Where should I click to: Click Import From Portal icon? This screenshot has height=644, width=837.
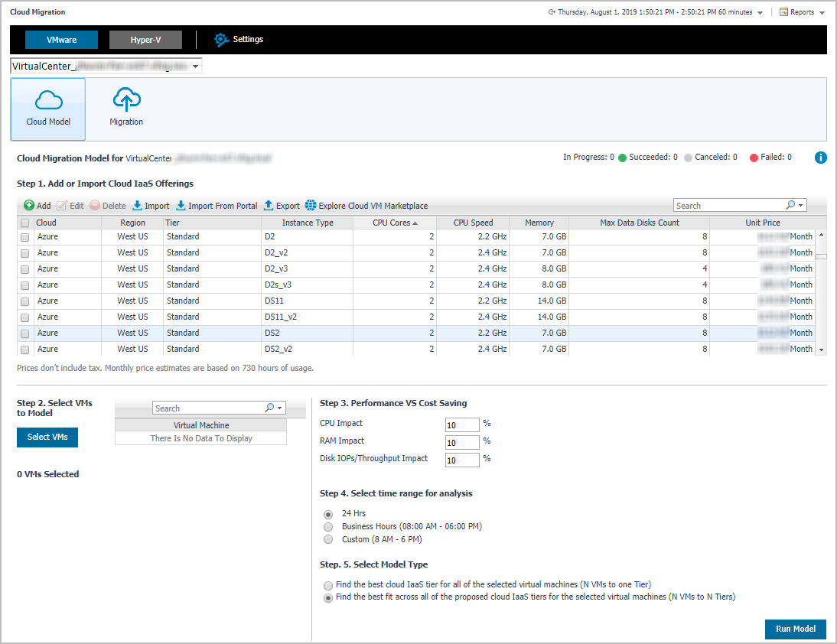[x=181, y=206]
